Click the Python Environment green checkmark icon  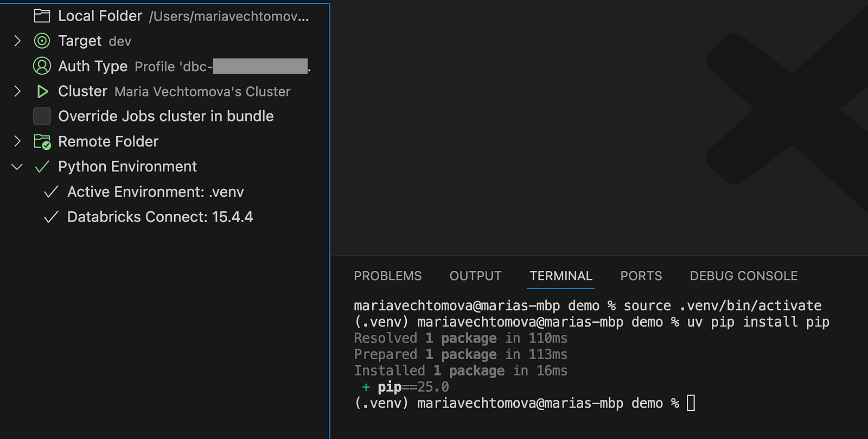(42, 167)
